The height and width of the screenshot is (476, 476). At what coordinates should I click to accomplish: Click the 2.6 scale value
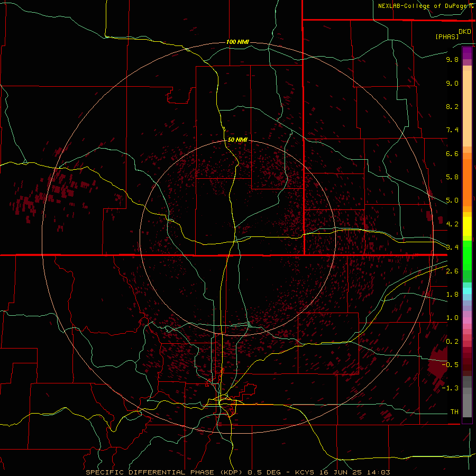[x=452, y=271]
